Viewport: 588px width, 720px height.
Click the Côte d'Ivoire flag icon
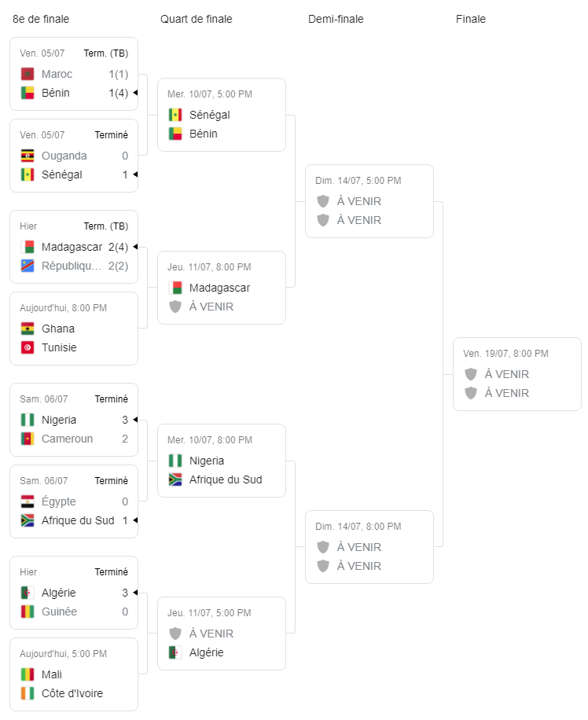[x=28, y=693]
